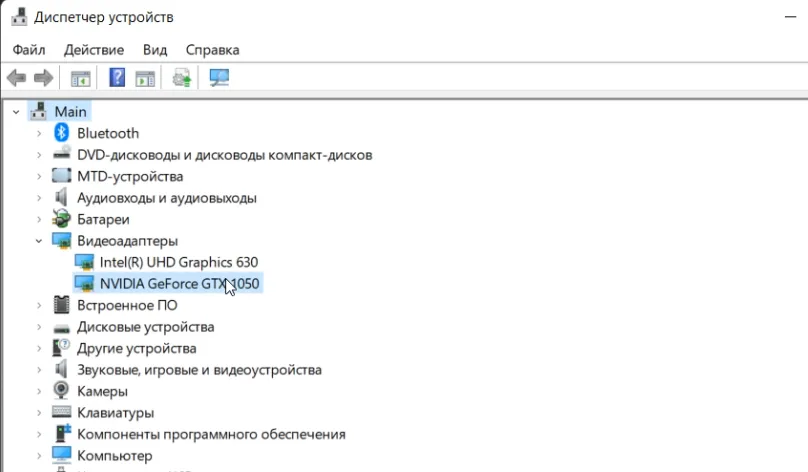Image resolution: width=808 pixels, height=472 pixels.
Task: Expand Компоненты программного обеспечения category
Action: (x=39, y=434)
